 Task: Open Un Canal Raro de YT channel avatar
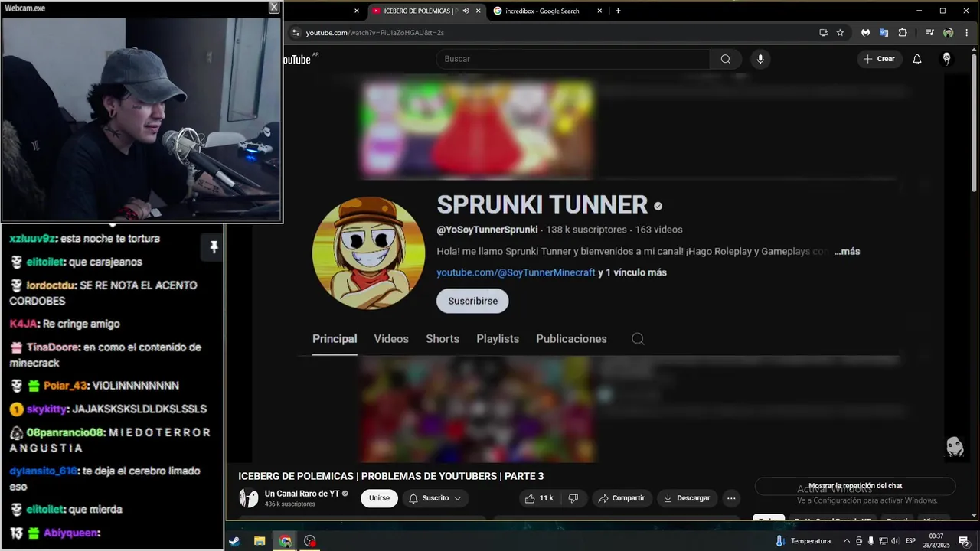(249, 498)
